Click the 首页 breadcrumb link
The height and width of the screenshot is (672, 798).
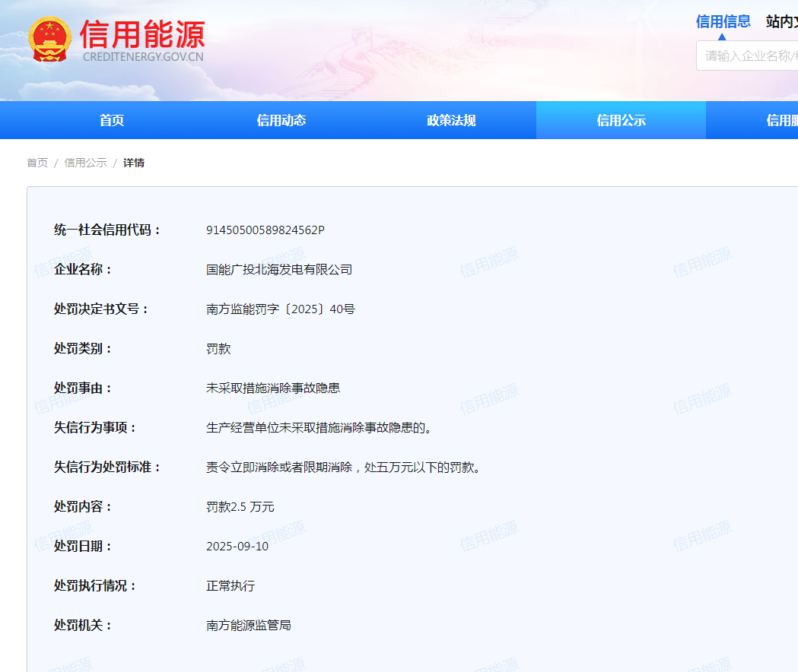coord(37,163)
